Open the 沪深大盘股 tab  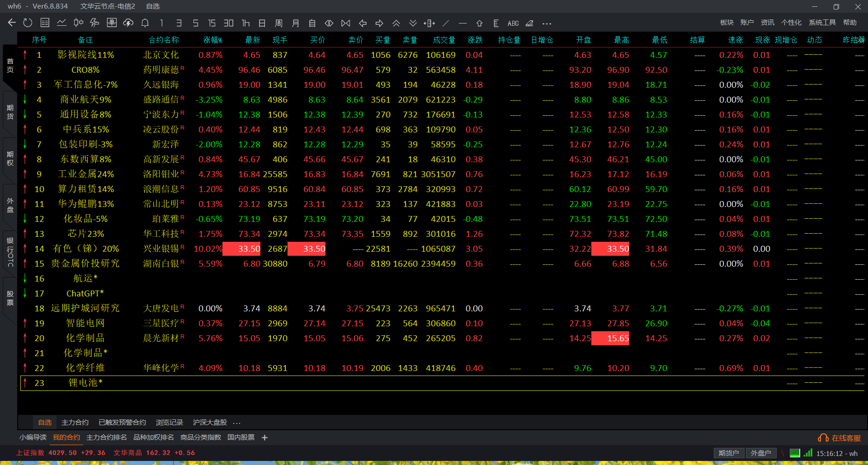210,423
